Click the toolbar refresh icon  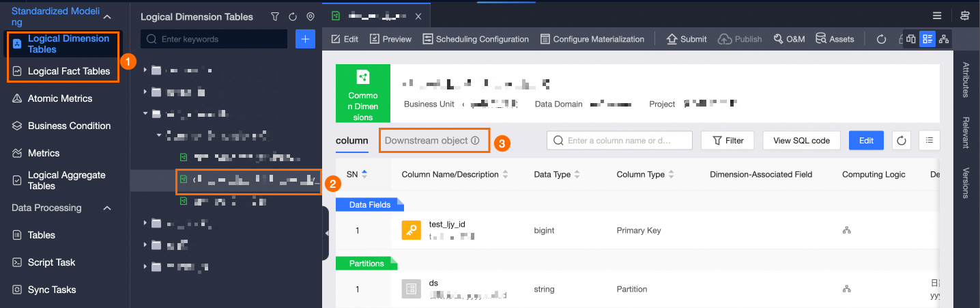tap(881, 39)
